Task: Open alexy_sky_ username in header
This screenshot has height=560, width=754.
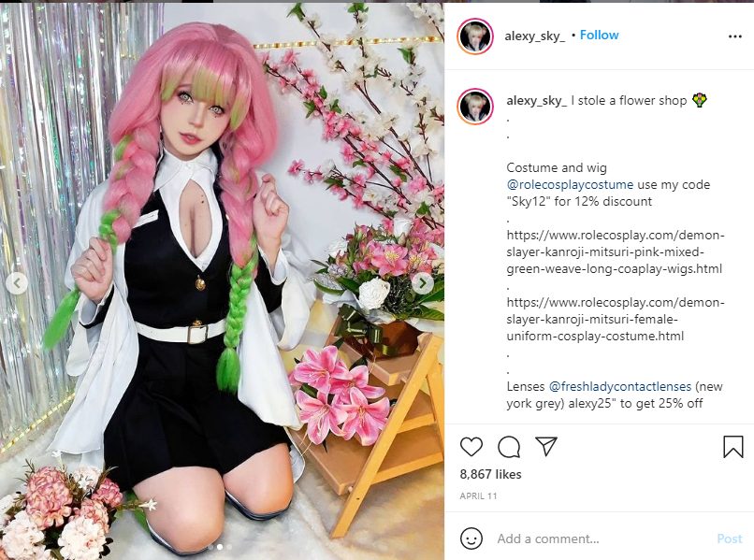Action: pos(535,36)
